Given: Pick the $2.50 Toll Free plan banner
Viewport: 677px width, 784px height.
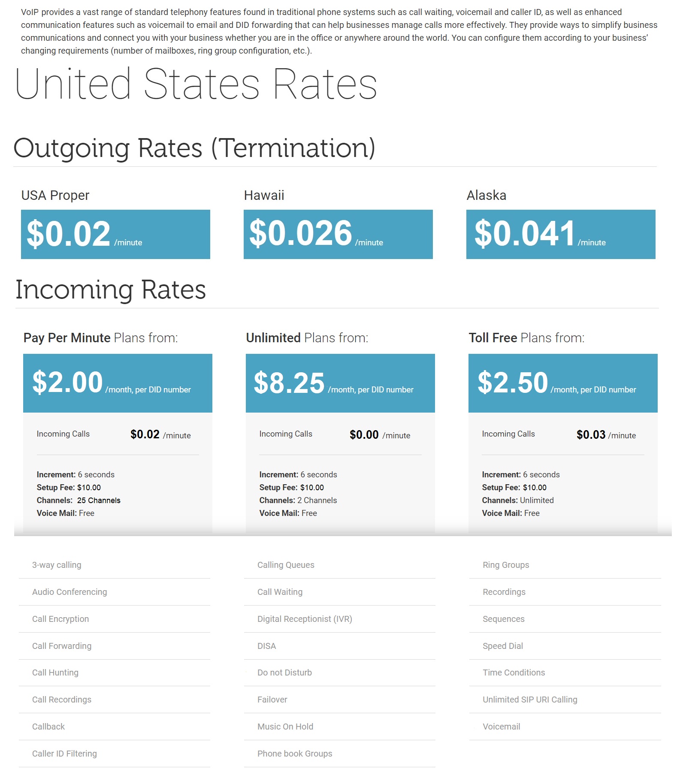Looking at the screenshot, I should pos(563,383).
